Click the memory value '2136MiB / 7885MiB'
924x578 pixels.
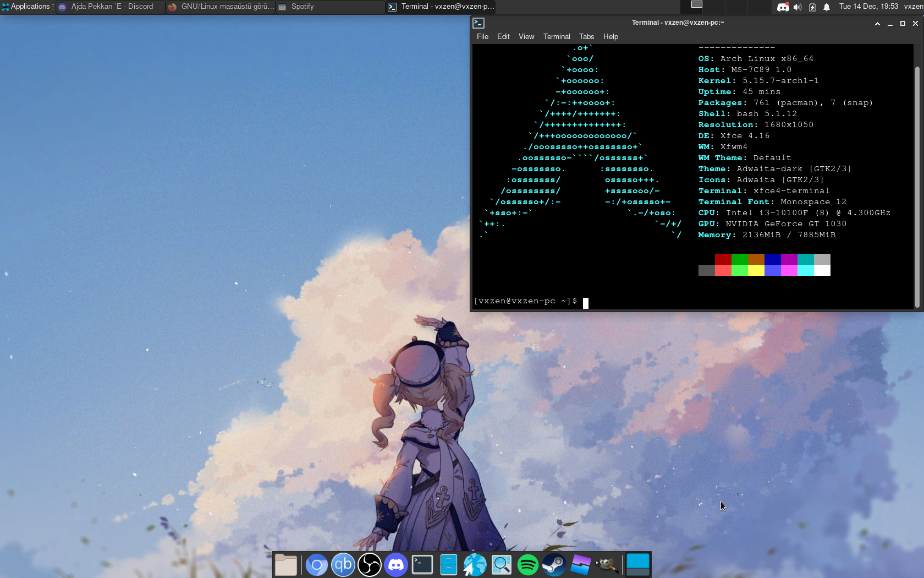pyautogui.click(x=789, y=235)
